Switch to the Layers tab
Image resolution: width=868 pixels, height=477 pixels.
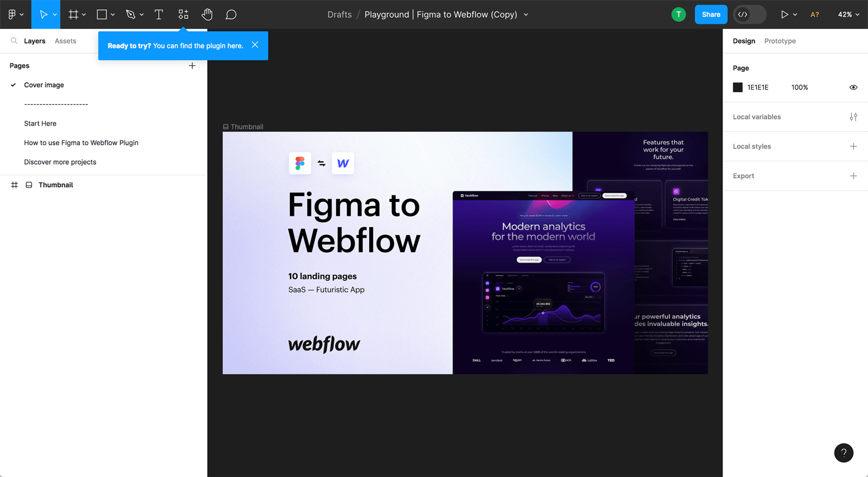[x=35, y=41]
